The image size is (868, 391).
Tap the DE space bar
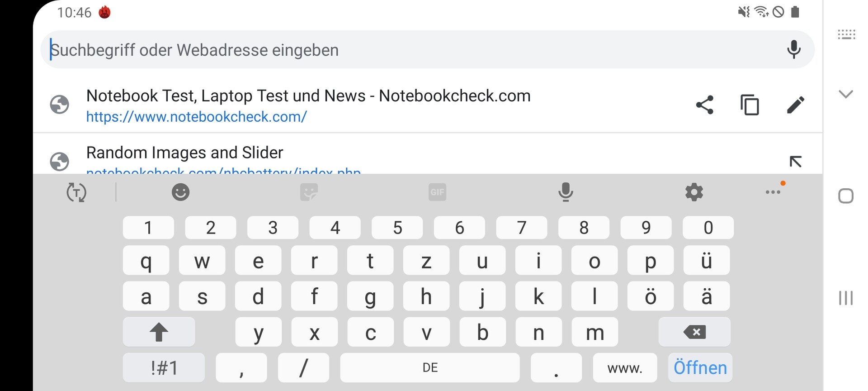click(430, 367)
